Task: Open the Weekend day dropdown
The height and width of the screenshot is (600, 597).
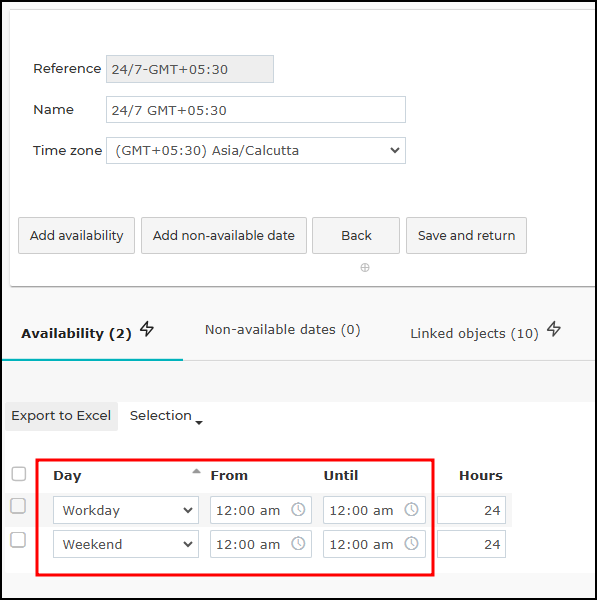Action: [126, 544]
